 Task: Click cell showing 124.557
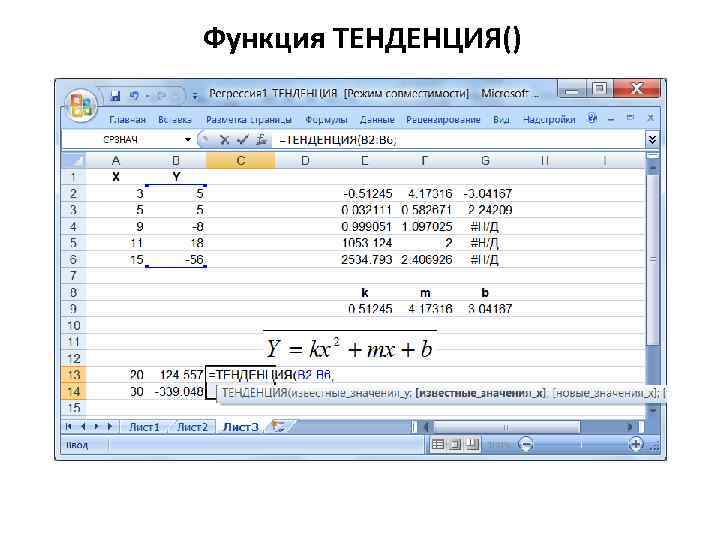coord(176,375)
